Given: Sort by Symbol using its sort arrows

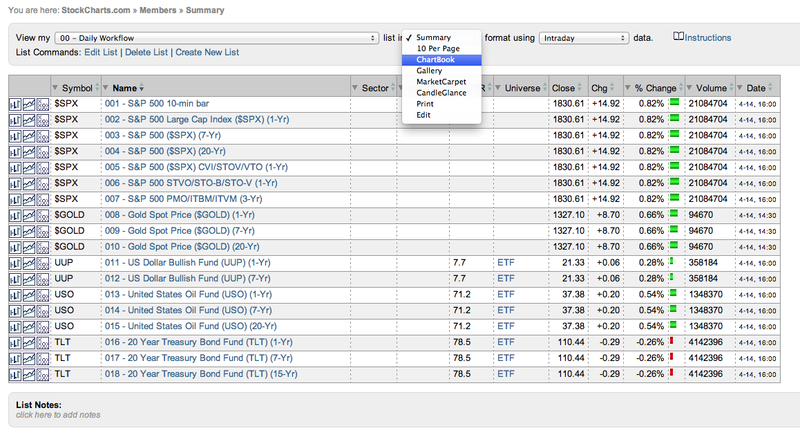Looking at the screenshot, I should click(97, 88).
